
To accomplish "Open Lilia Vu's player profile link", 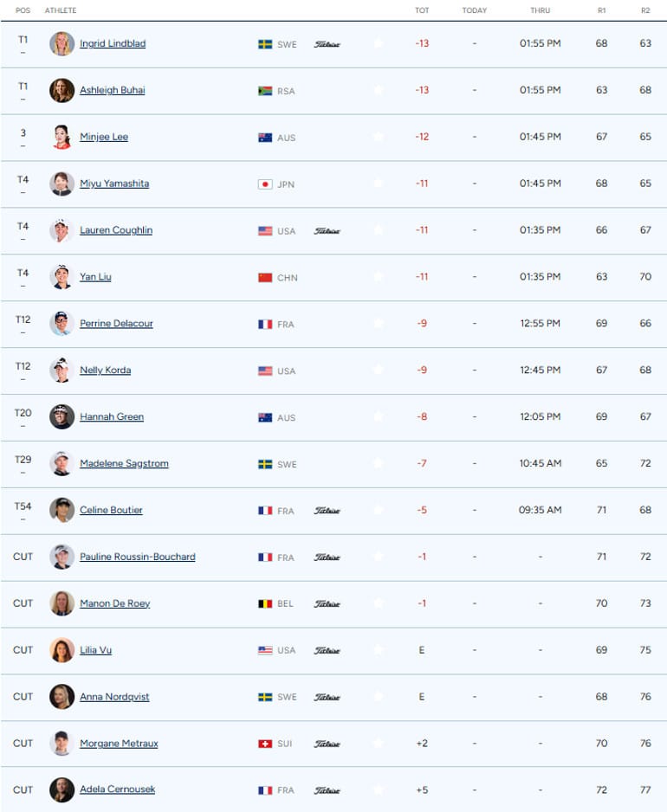I will point(96,650).
